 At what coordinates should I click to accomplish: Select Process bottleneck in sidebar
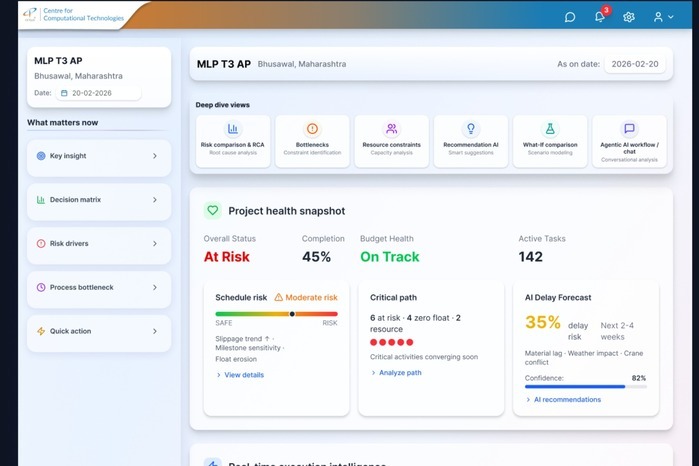point(98,288)
